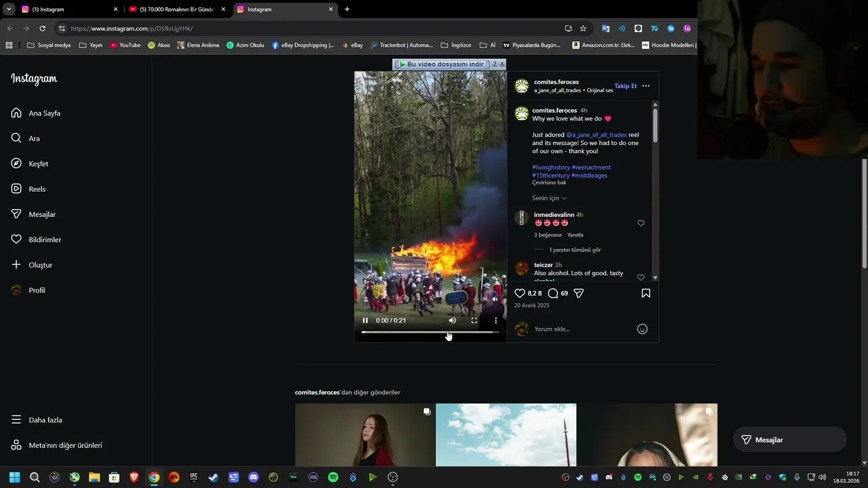Pause the video
The width and height of the screenshot is (868, 488).
(365, 320)
